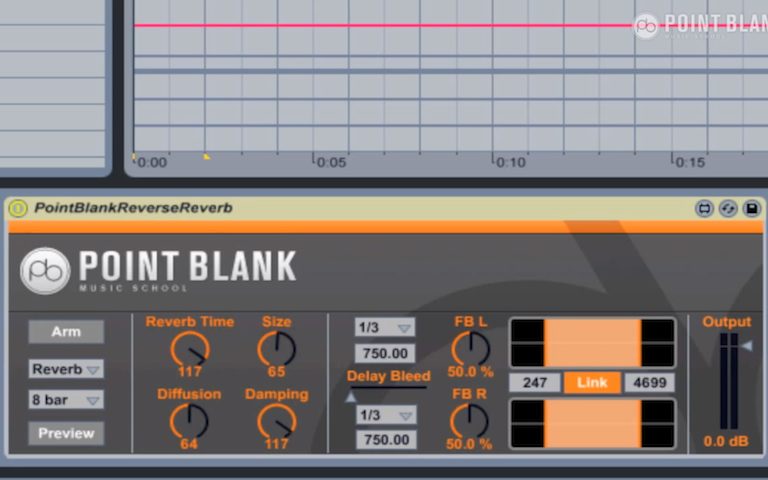Viewport: 768px width, 480px height.
Task: Click the FB L feedback knob
Action: pyautogui.click(x=470, y=348)
